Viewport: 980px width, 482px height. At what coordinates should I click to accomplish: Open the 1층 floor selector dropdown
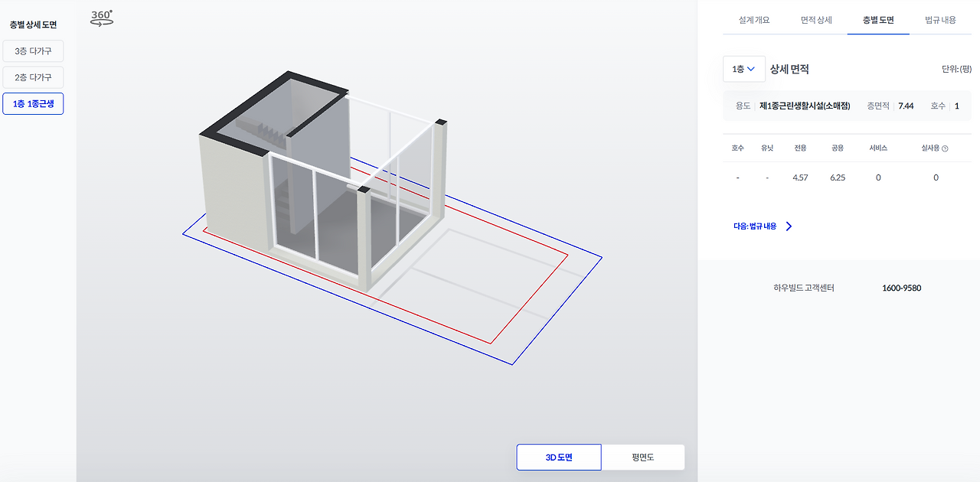(x=743, y=68)
